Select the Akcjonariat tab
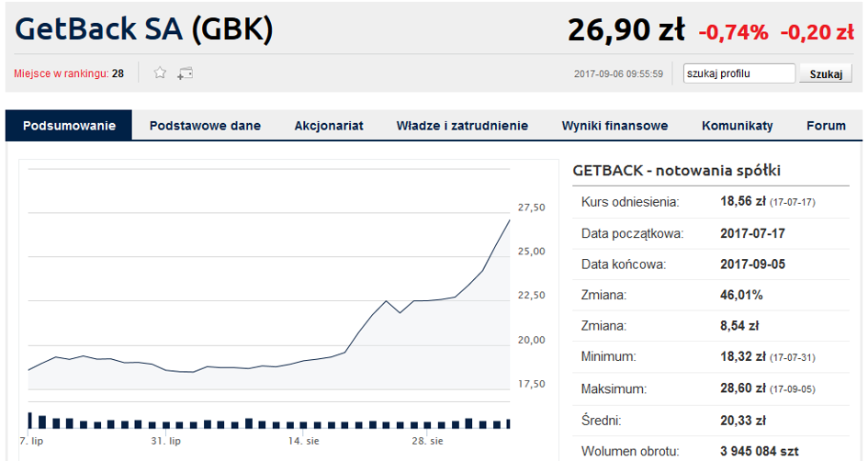This screenshot has width=868, height=461. pos(329,126)
